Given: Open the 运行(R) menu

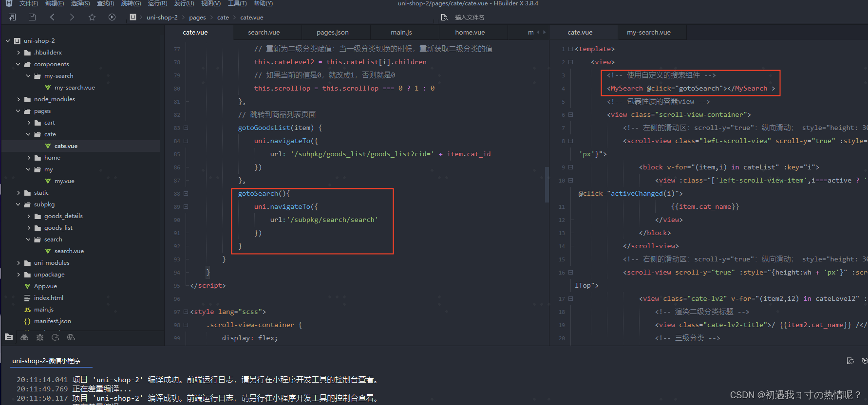Looking at the screenshot, I should point(157,3).
